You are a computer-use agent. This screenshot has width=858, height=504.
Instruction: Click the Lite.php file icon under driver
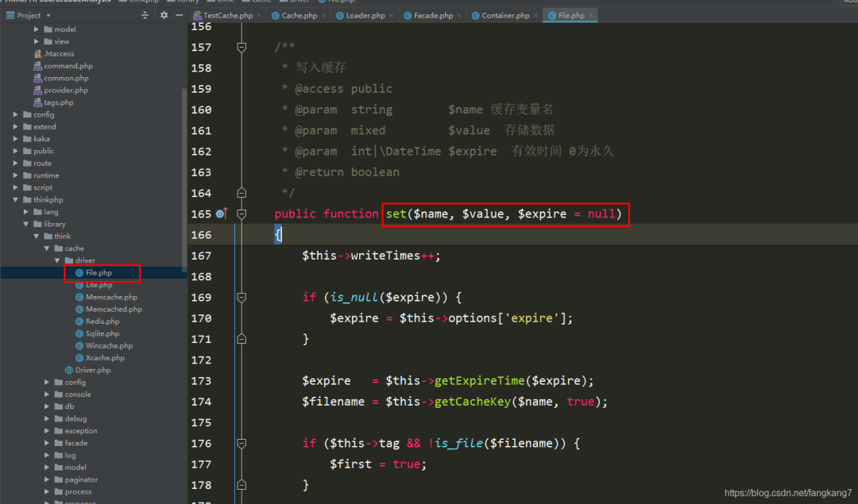[80, 284]
